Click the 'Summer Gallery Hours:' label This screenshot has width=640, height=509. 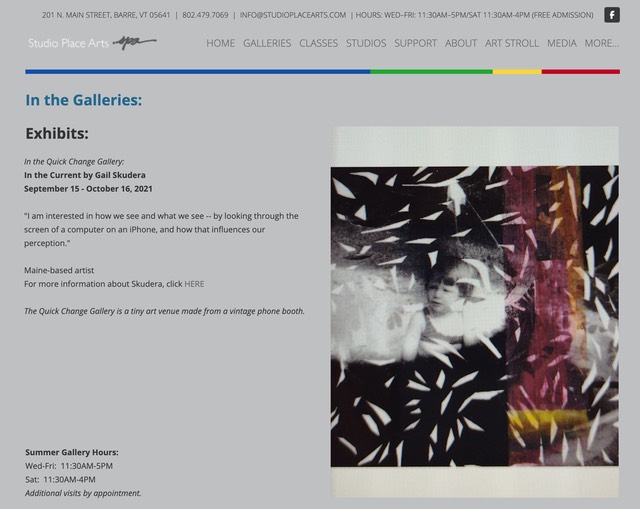click(72, 452)
